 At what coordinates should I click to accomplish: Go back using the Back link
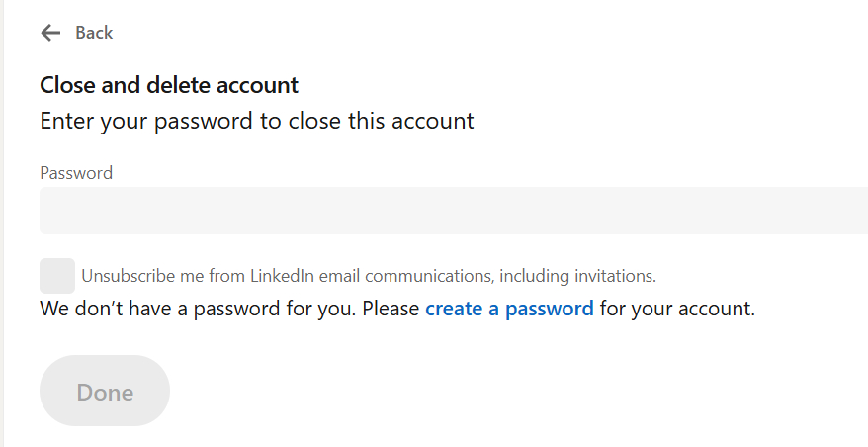(94, 33)
